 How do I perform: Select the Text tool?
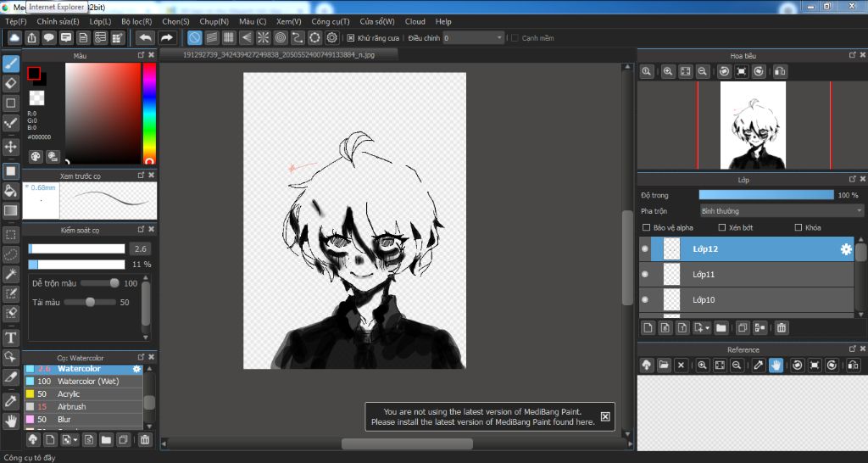point(10,337)
